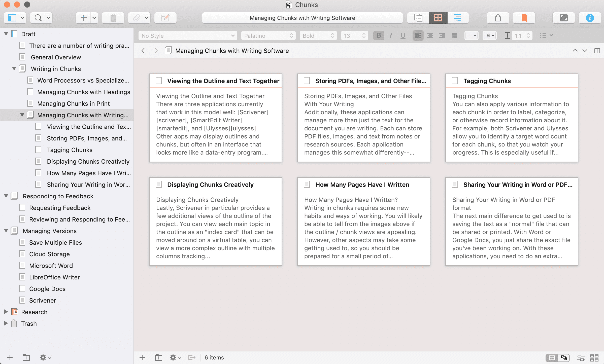Open Composition mode icon
Viewport: 604px width, 364px height.
pos(563,18)
